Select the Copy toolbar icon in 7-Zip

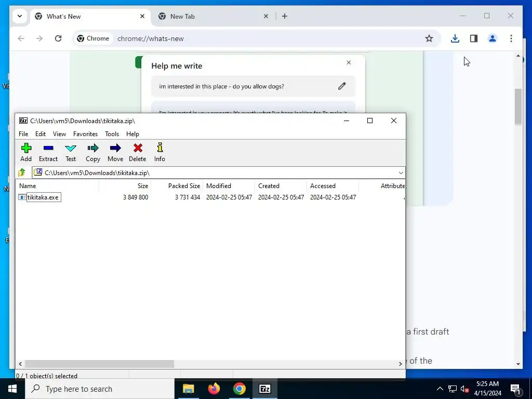92,152
